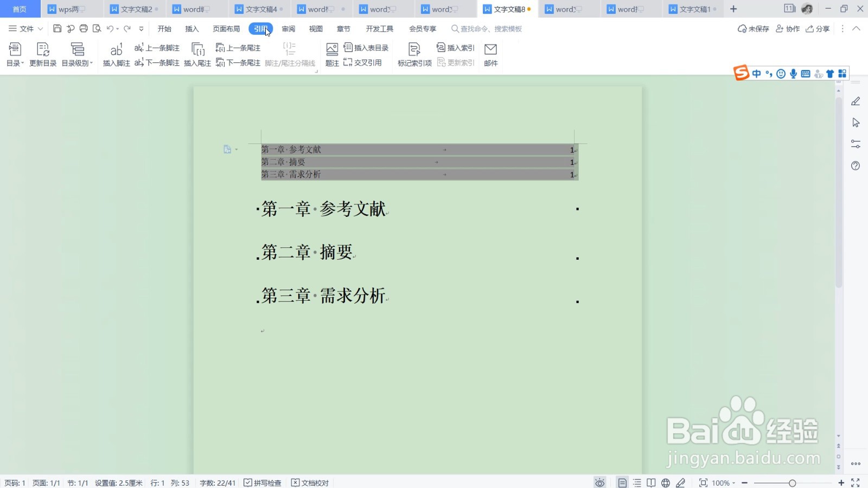Open the 目录 table of contents dropdown
Screen dimensions: 868x488
15,55
